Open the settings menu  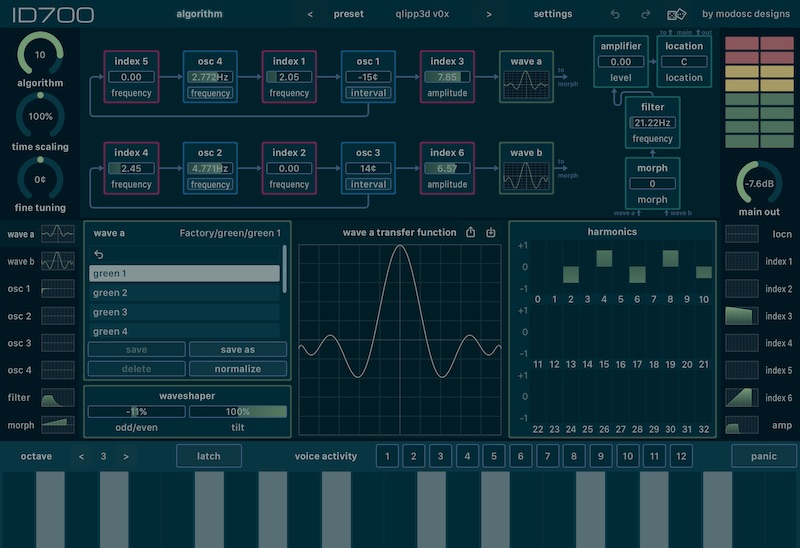click(553, 15)
